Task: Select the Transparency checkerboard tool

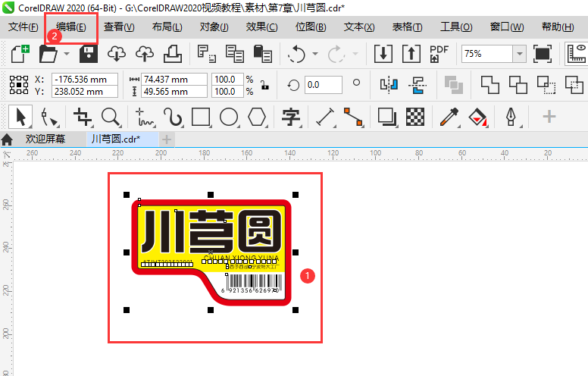Action: (x=415, y=117)
